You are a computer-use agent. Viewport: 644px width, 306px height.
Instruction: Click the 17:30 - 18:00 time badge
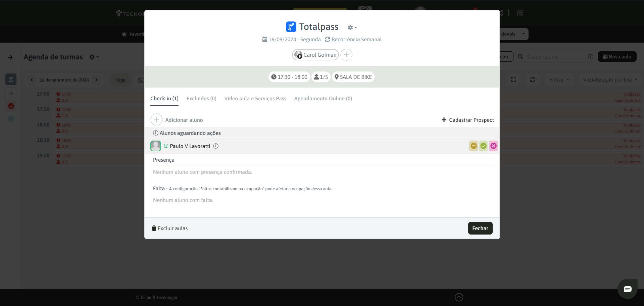click(289, 77)
